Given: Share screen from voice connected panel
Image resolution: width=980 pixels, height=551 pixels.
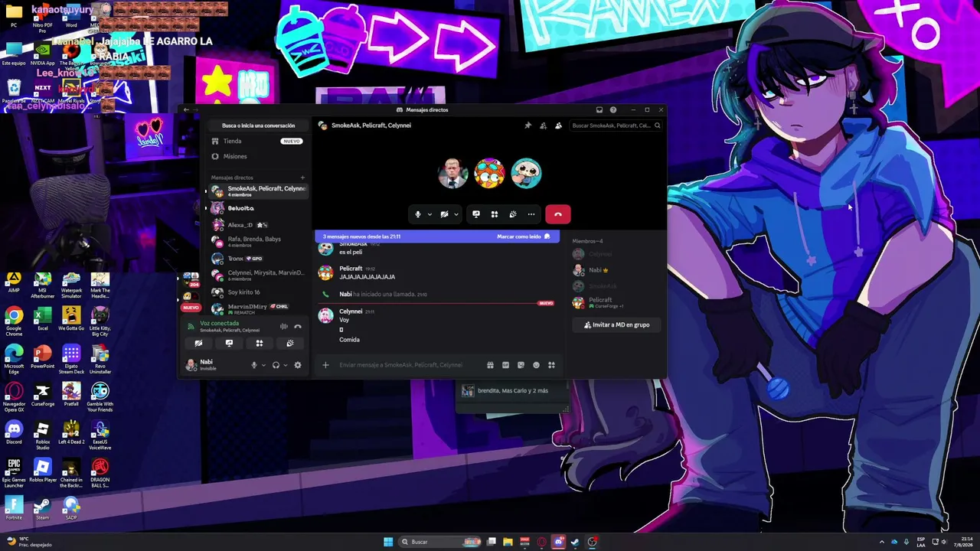Looking at the screenshot, I should click(x=229, y=344).
